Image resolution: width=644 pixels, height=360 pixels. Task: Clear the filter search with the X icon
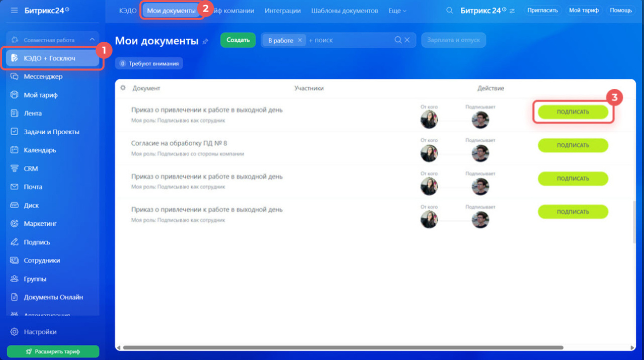(407, 40)
